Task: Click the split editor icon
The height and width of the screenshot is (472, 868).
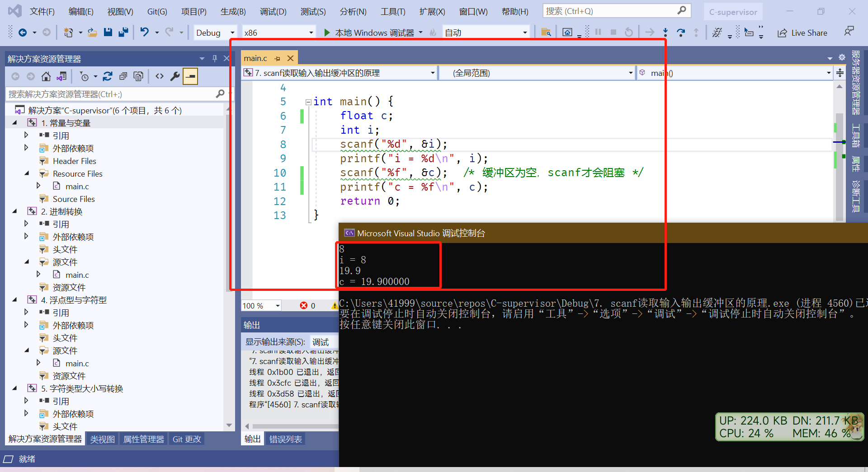Action: coord(840,73)
